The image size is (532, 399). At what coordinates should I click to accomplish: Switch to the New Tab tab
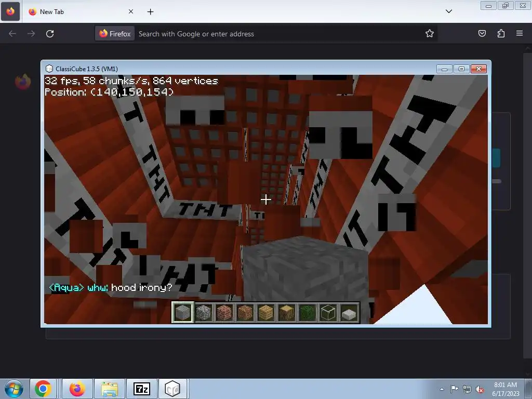(x=82, y=12)
